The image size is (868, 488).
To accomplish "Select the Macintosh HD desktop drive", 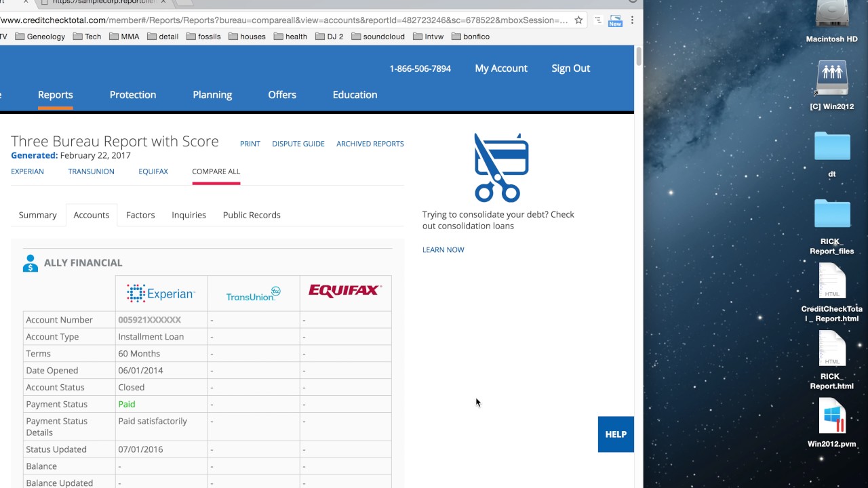I will [832, 22].
